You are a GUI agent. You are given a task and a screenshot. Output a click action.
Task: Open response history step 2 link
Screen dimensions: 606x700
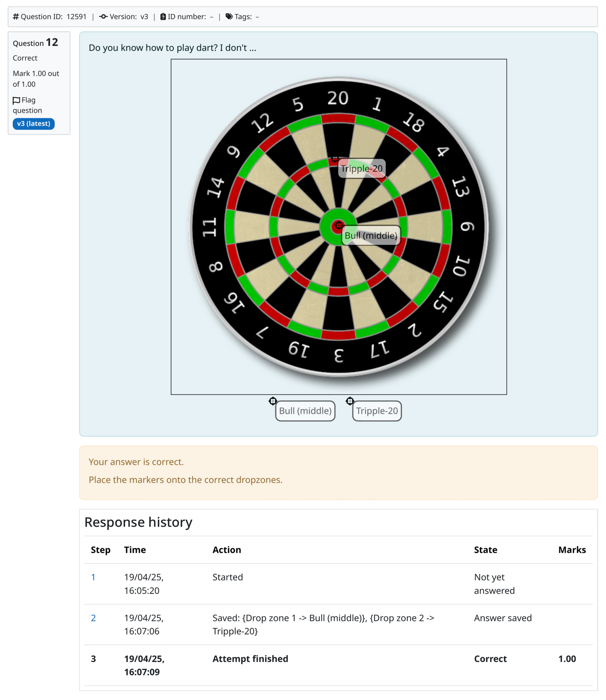[93, 618]
